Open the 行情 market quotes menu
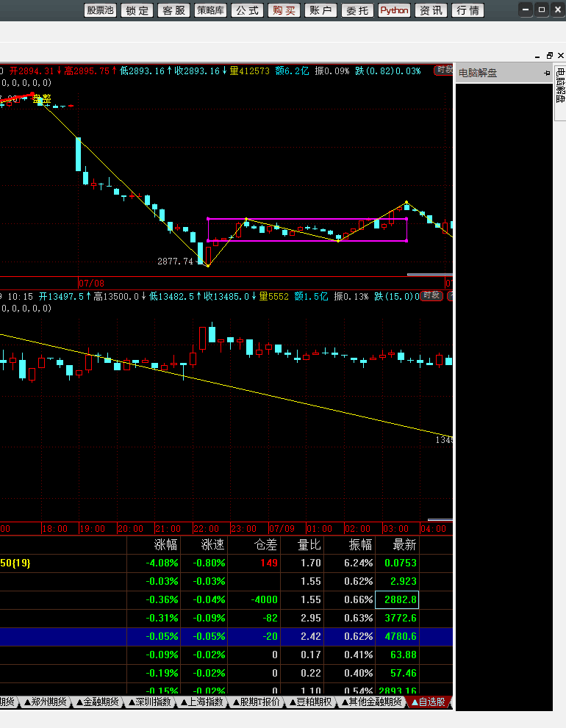 [468, 10]
